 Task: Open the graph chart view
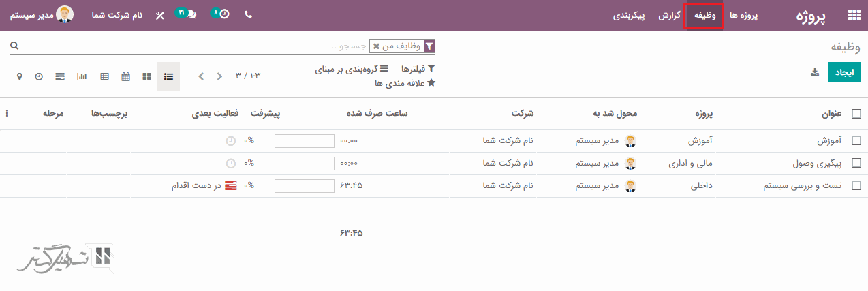(82, 76)
